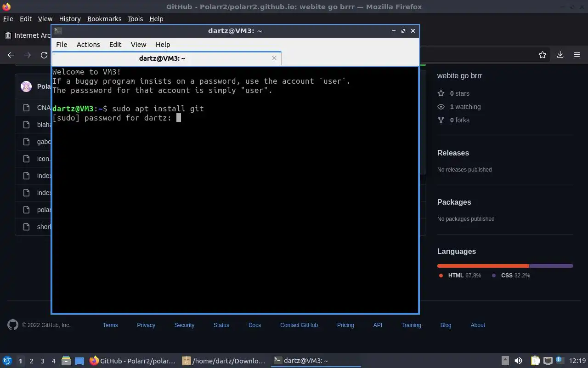Open the terminal View menu
This screenshot has height=368, width=588.
(138, 45)
